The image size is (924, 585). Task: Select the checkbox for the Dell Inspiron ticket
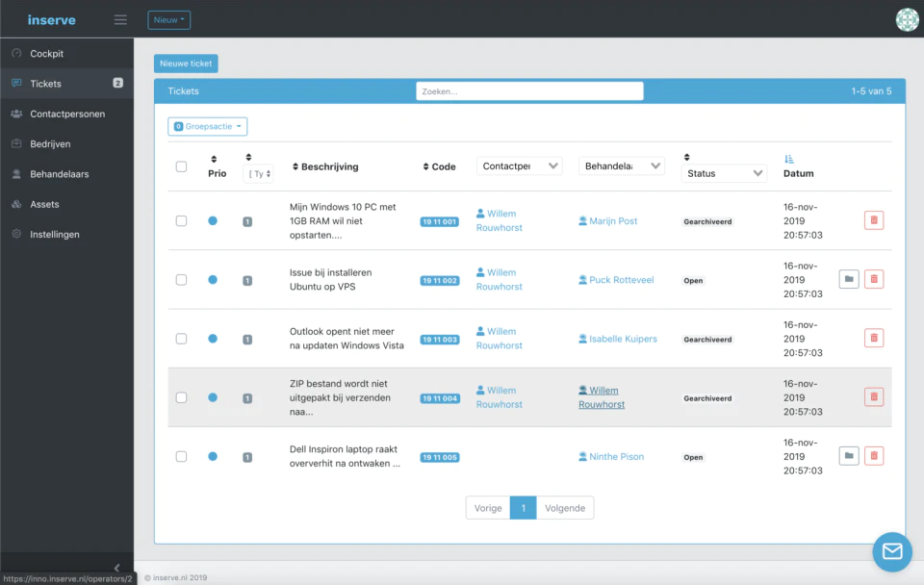tap(182, 457)
